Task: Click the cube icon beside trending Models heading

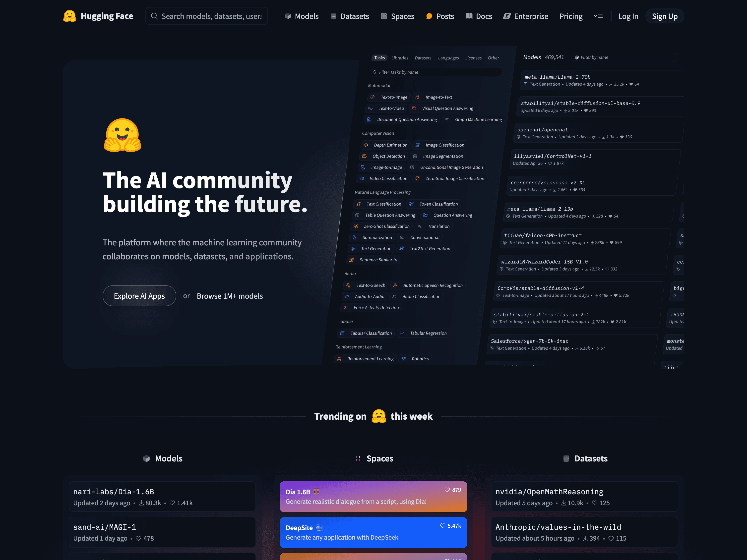Action: click(x=146, y=458)
